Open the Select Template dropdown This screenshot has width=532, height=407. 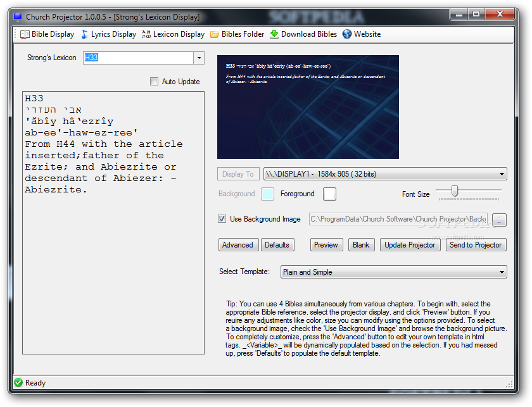[x=393, y=272]
